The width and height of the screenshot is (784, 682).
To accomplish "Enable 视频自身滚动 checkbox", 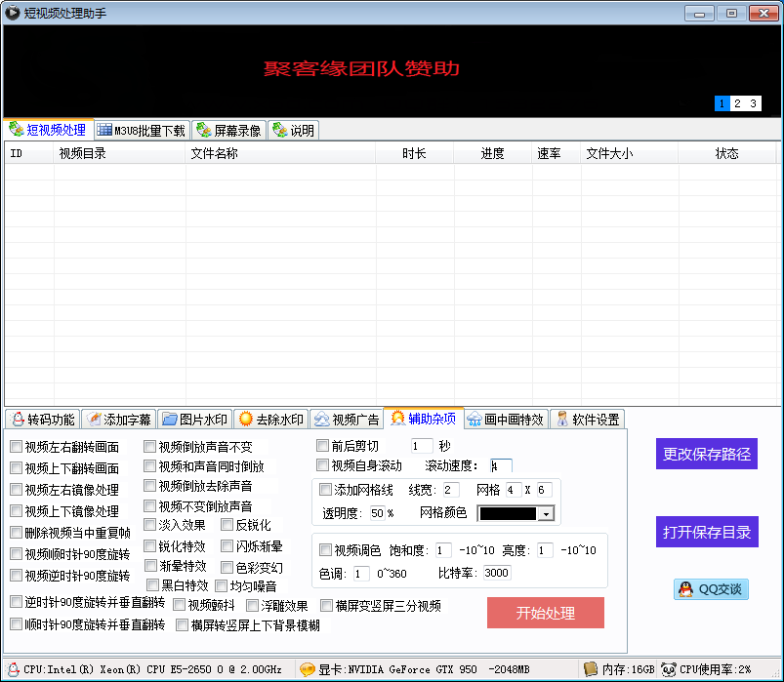I will (322, 465).
